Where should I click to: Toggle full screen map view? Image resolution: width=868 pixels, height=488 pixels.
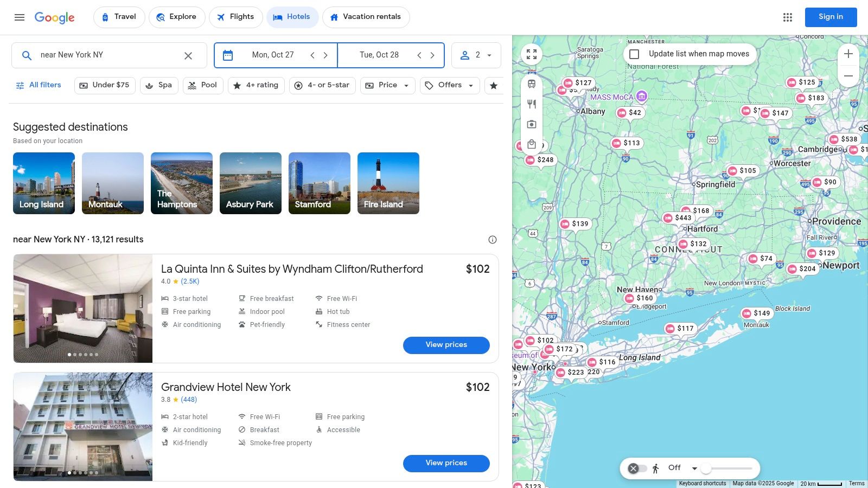coord(532,54)
